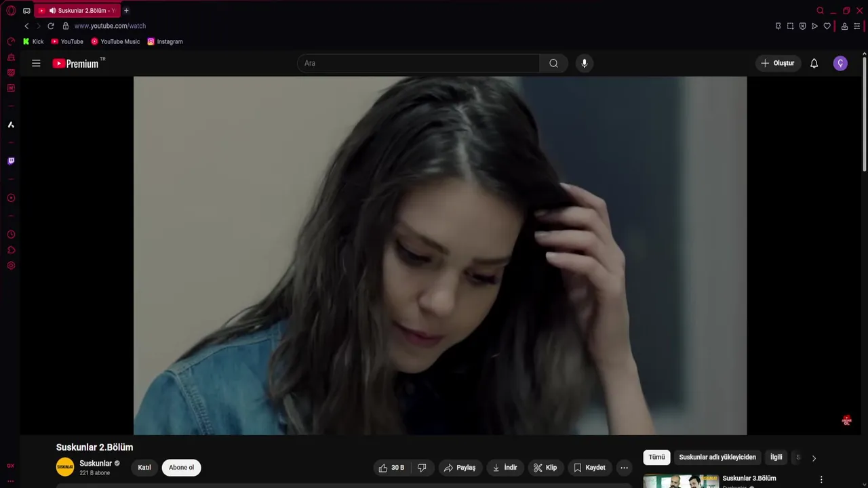Image resolution: width=868 pixels, height=488 pixels.
Task: Open the sidebar Messenger M icon
Action: [11, 88]
